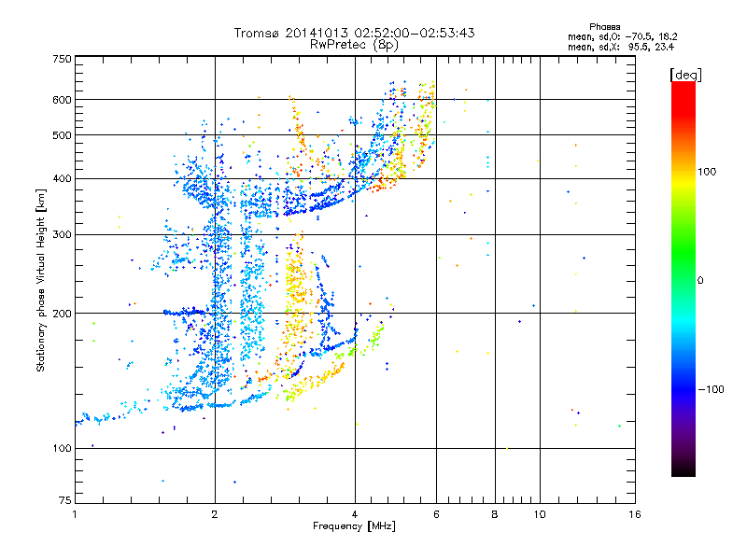This screenshot has height=560, width=747.
Task: Click the colorbar tick label '100'
Action: click(x=707, y=172)
